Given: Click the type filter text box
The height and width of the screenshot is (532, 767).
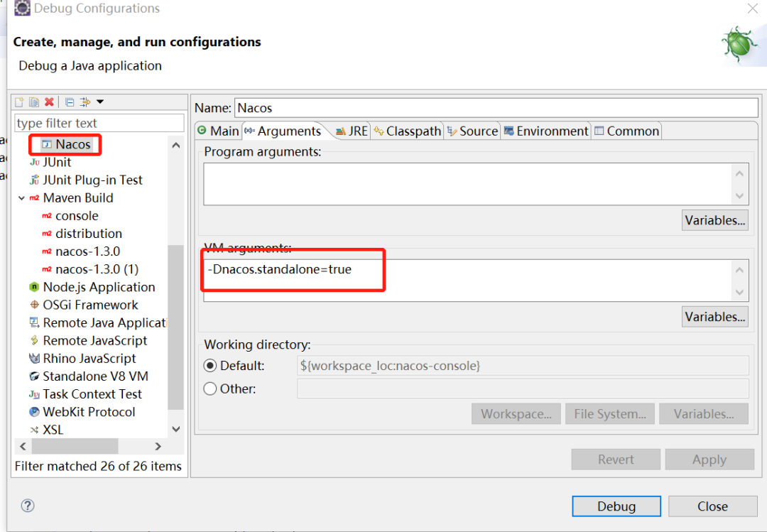Looking at the screenshot, I should pos(99,123).
